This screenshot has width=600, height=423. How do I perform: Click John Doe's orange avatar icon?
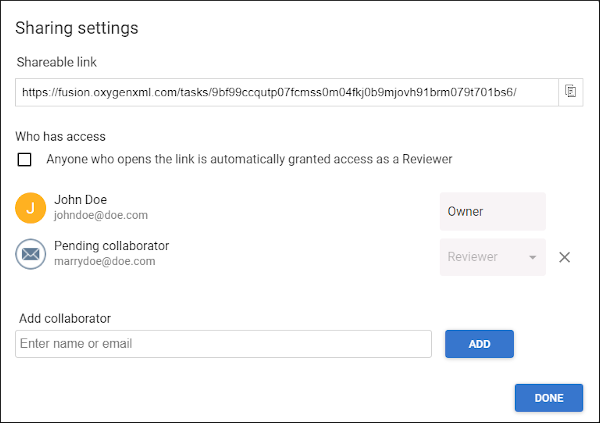coord(31,208)
